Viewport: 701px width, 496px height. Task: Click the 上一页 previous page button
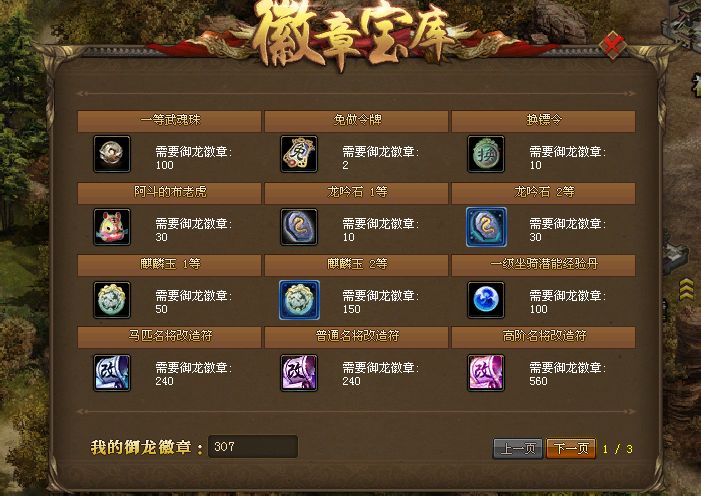pyautogui.click(x=518, y=448)
